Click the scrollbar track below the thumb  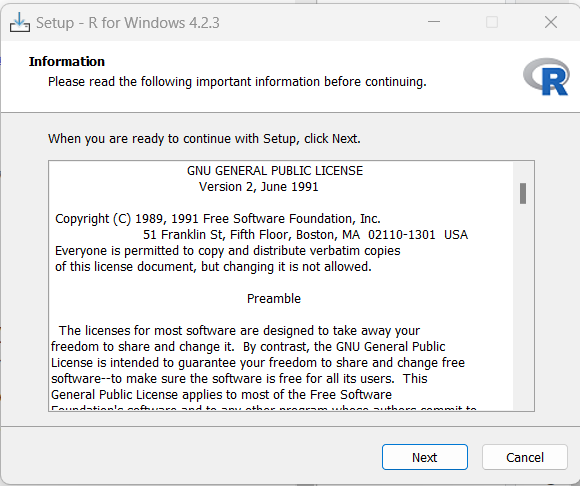523,307
